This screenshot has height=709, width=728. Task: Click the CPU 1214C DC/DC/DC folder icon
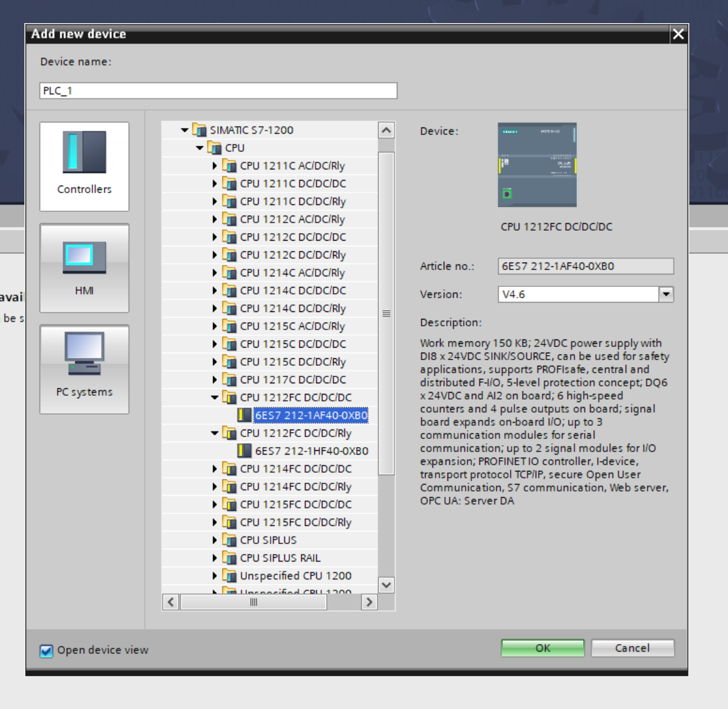tap(229, 290)
